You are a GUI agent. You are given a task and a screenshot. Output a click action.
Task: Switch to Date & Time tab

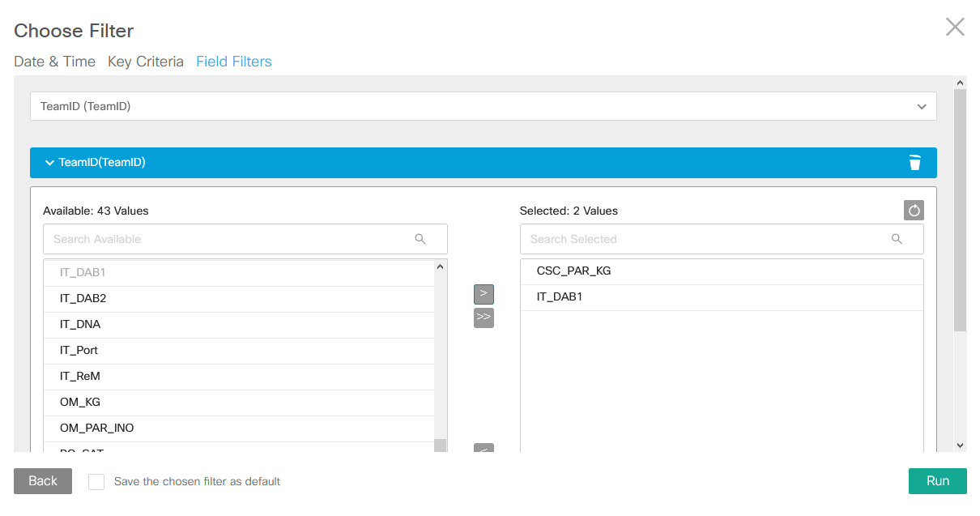(55, 62)
